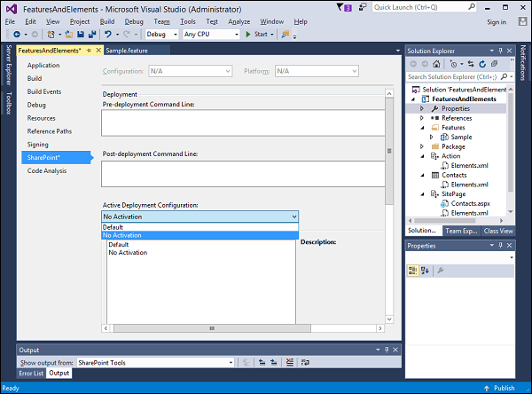The image size is (532, 394).
Task: Click in the Pre-deployment Command Line text box
Action: 243,122
